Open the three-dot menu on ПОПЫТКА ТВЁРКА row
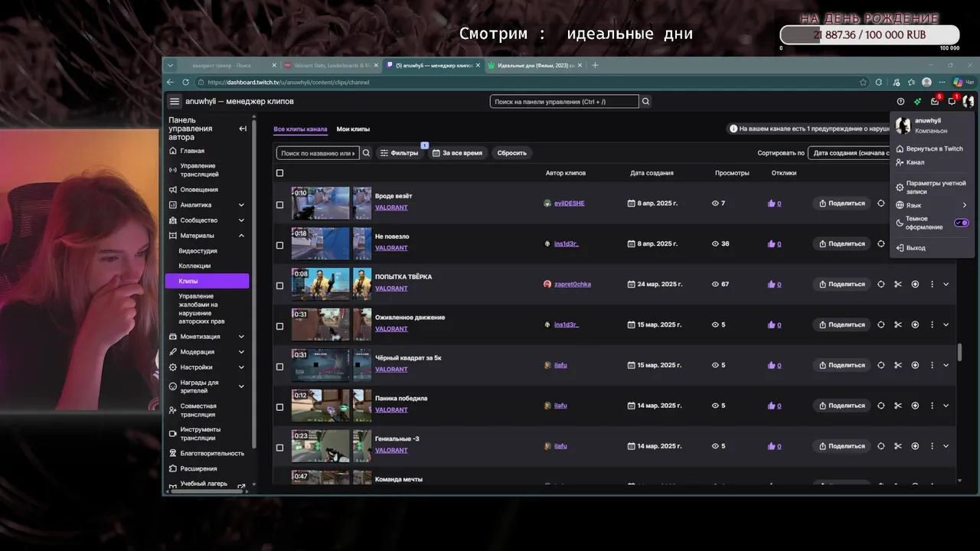Viewport: 980px width, 551px height. 932,284
